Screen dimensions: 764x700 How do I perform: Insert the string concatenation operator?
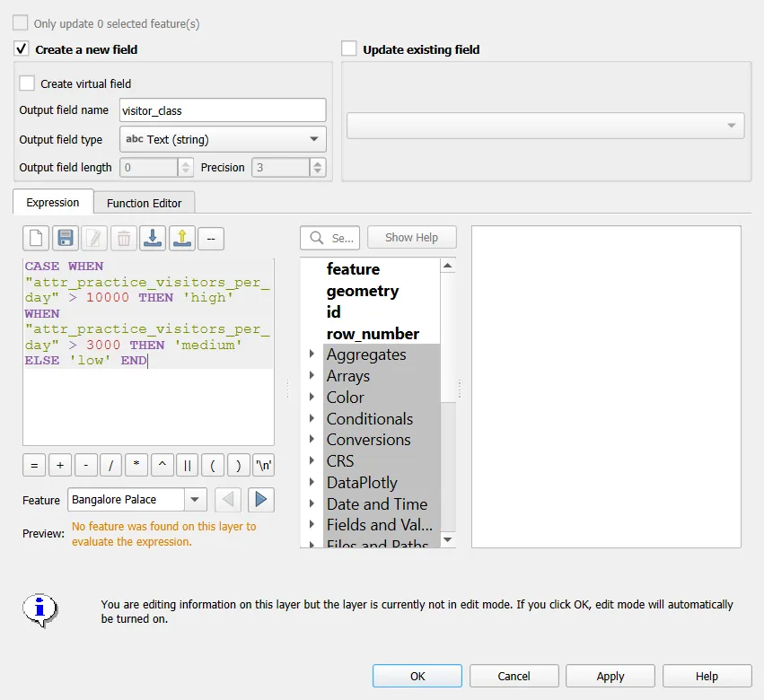(188, 466)
